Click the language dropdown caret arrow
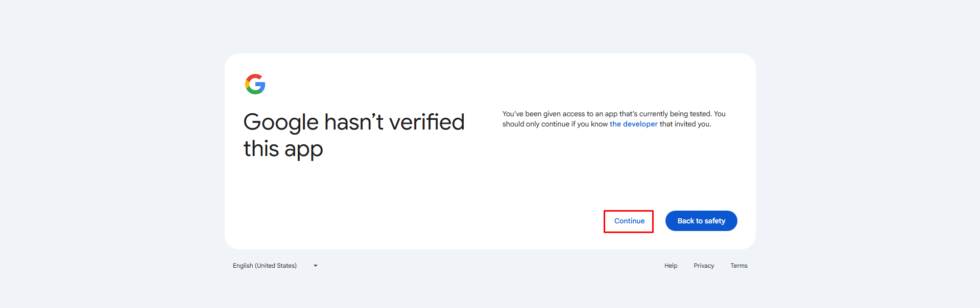Screen dimensions: 980x308 pos(316,266)
